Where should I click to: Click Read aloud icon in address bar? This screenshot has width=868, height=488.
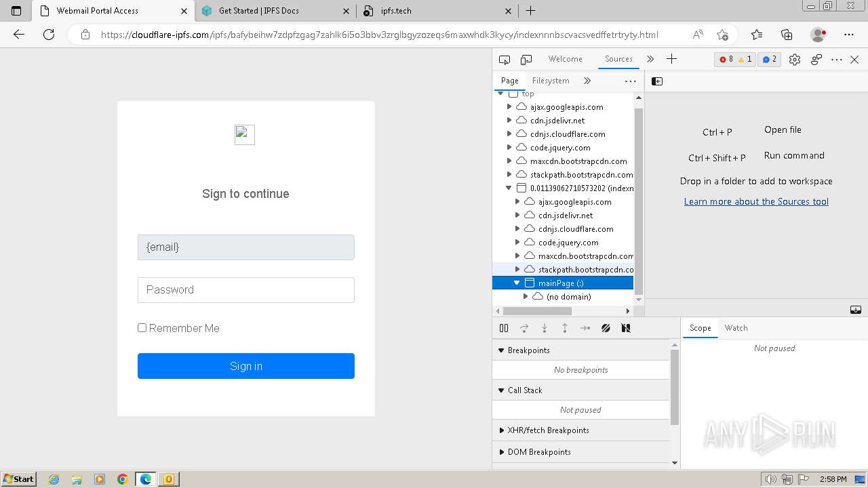pos(697,35)
